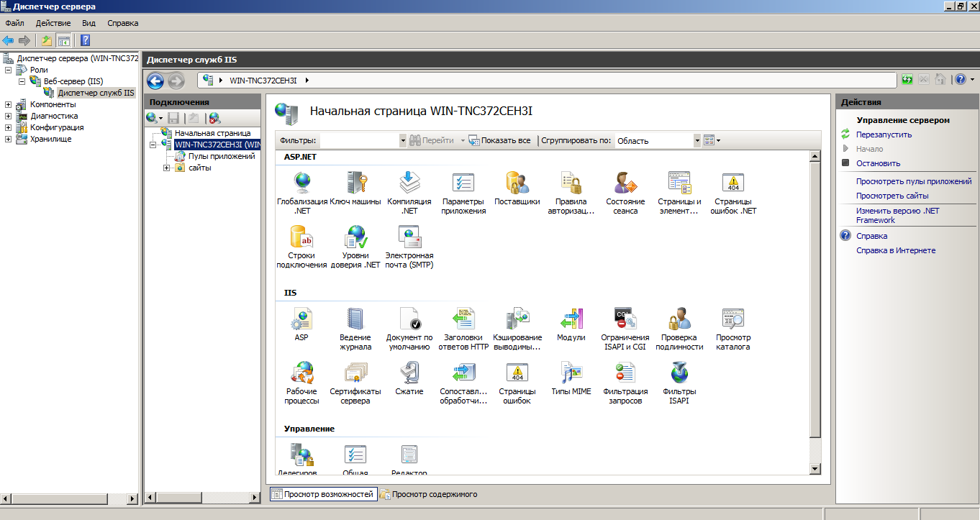This screenshot has height=520, width=980.
Task: Click Просмотреть пулы приложений link
Action: [x=913, y=181]
